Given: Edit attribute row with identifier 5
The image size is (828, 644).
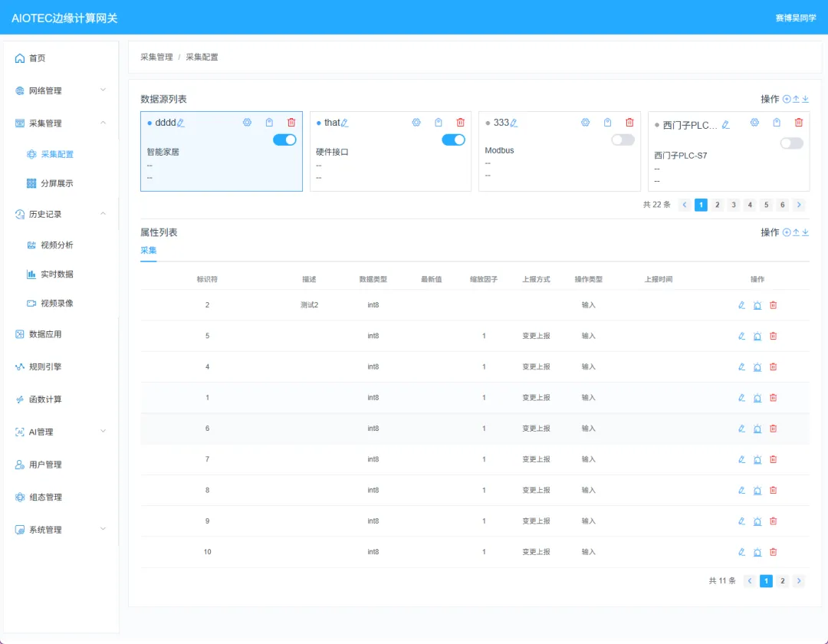Looking at the screenshot, I should [x=741, y=337].
